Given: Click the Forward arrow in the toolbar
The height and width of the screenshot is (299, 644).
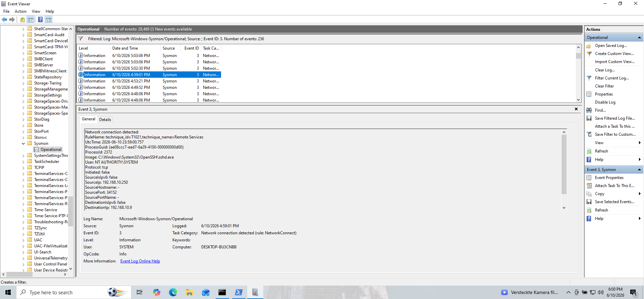Looking at the screenshot, I should [12, 20].
